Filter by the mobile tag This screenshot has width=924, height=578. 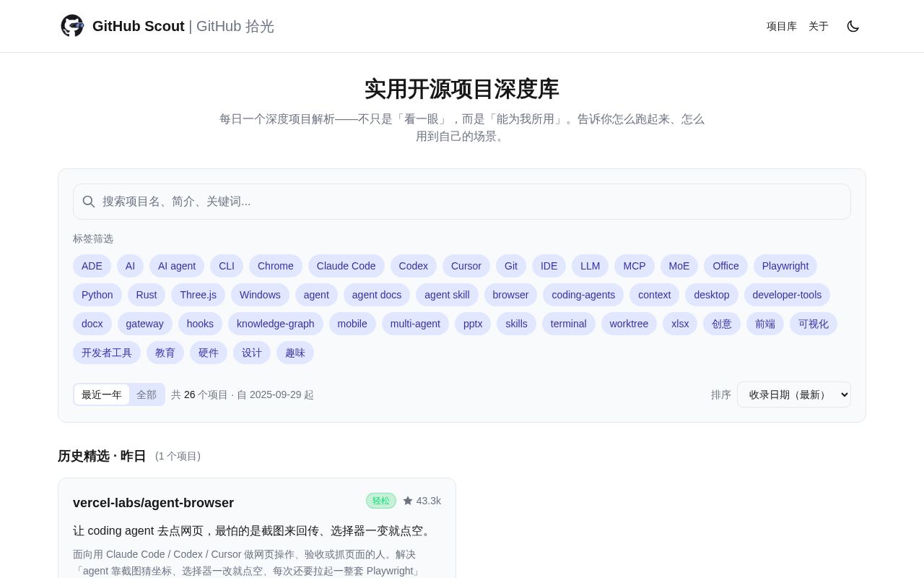352,324
